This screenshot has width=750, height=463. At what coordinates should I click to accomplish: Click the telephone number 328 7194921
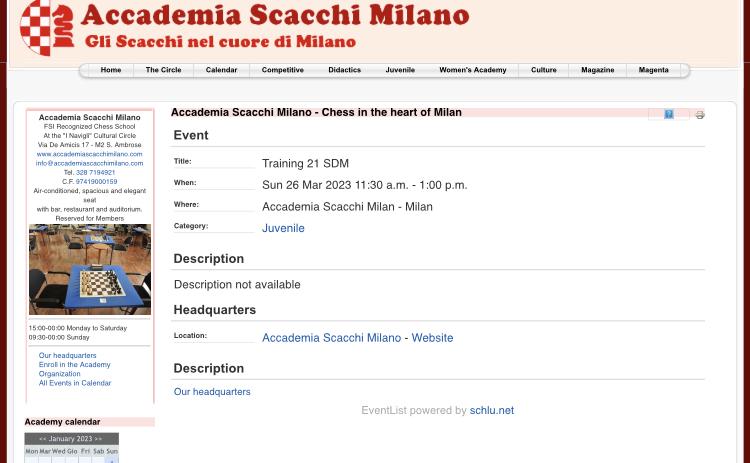coord(95,172)
